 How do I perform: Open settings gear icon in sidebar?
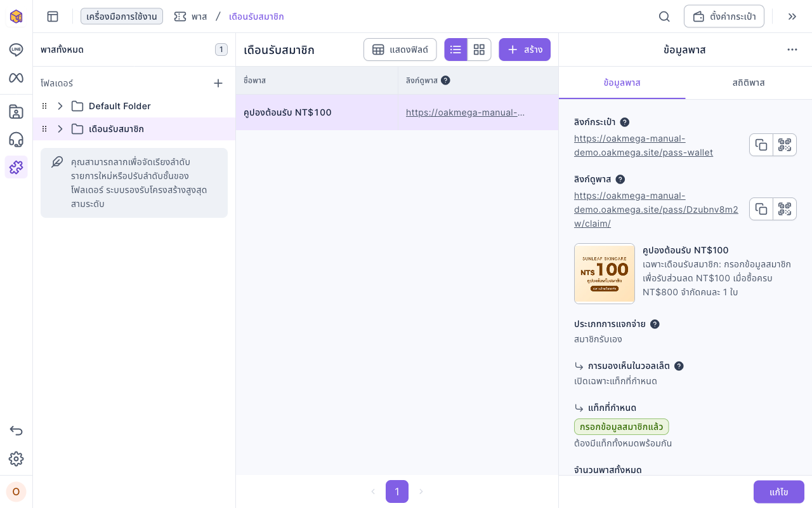coord(16,458)
